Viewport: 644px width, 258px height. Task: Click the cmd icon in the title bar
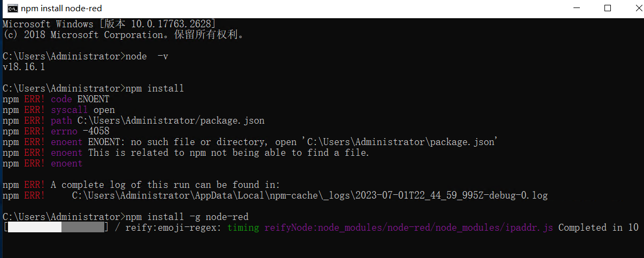(11, 9)
